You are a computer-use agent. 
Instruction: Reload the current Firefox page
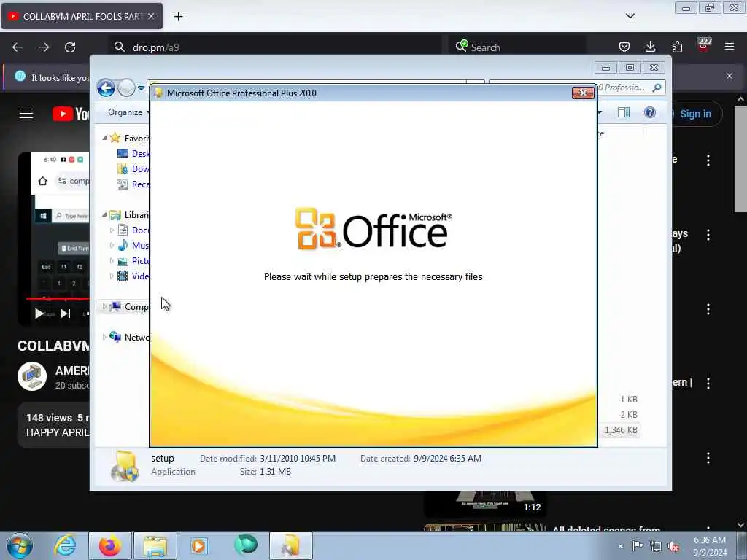point(70,47)
